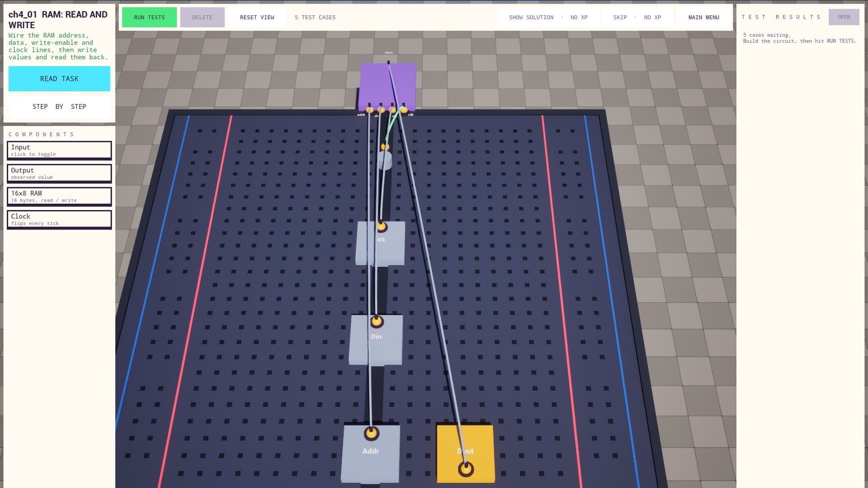Screen dimensions: 868x488
Task: Click the clock's output pin
Action: pyautogui.click(x=385, y=146)
